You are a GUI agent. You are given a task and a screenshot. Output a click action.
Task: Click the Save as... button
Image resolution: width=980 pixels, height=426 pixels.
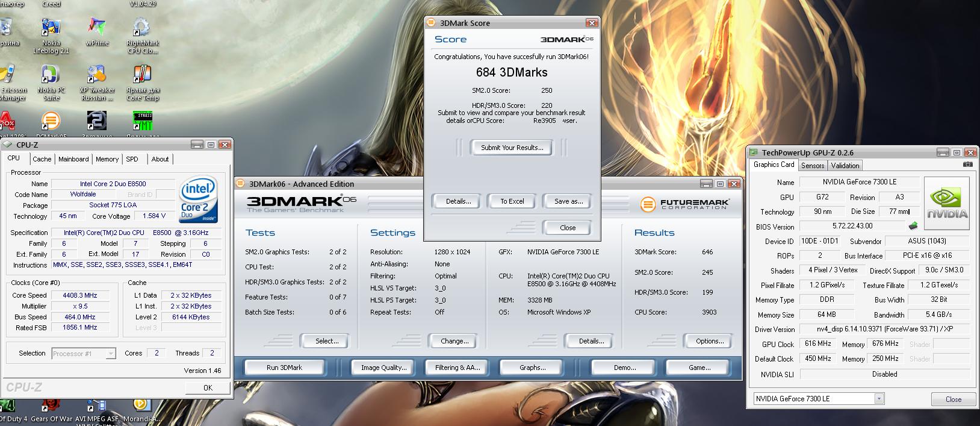tap(568, 201)
